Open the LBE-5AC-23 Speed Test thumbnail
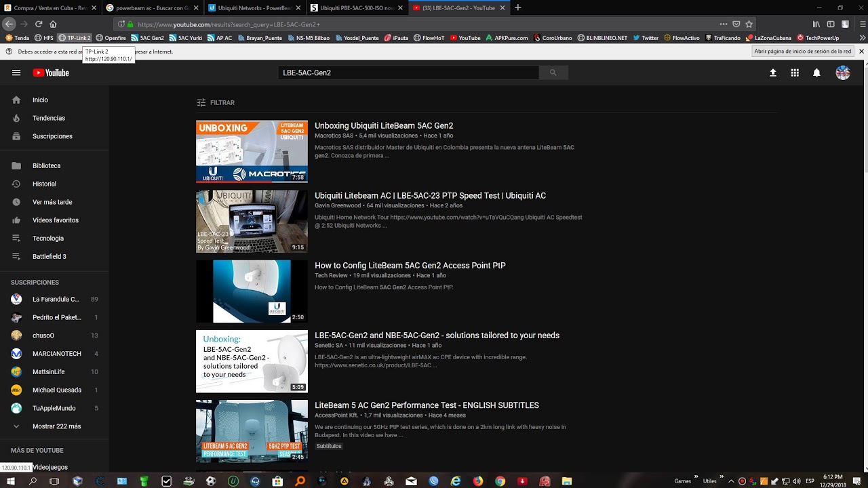Screen dimensions: 868x488 pyautogui.click(x=252, y=222)
